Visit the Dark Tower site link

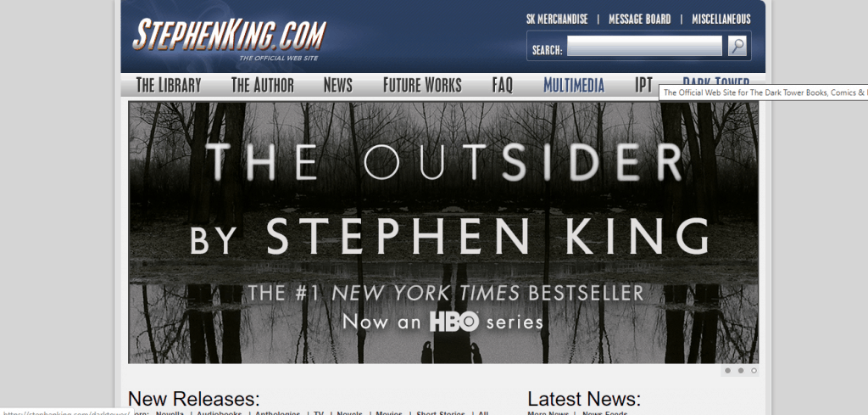715,81
